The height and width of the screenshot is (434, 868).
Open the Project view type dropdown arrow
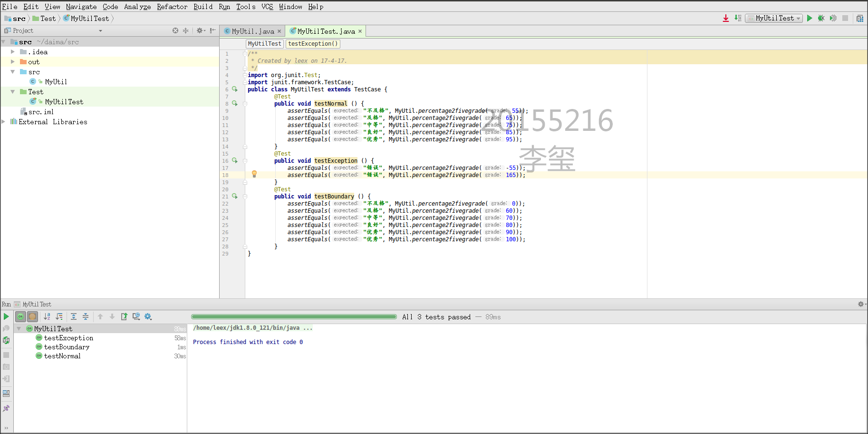tap(100, 31)
